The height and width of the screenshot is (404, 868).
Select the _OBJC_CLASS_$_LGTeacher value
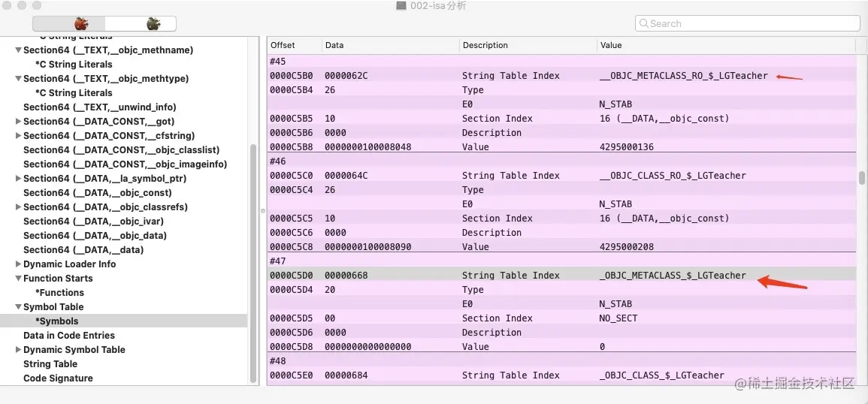point(661,375)
